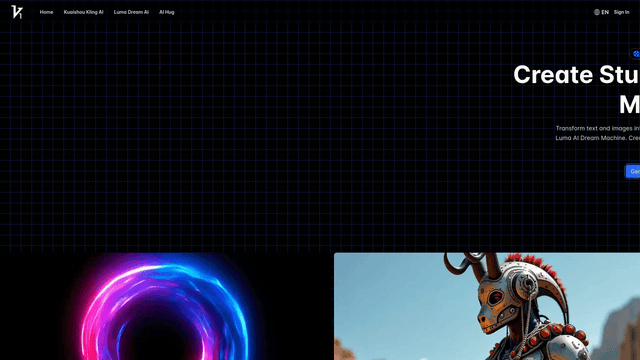The height and width of the screenshot is (360, 640).
Task: Click the globe language icon
Action: [597, 12]
